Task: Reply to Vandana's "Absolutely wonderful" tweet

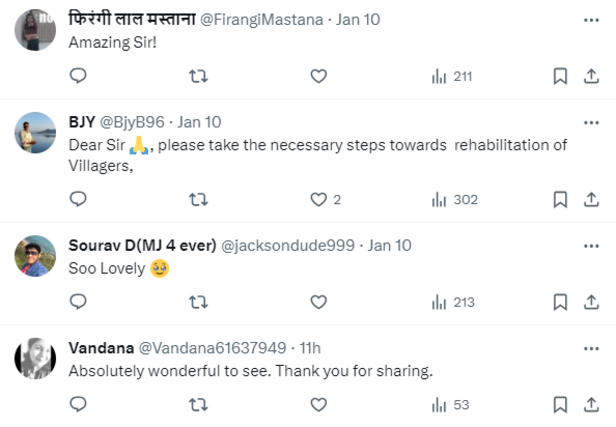Action: click(x=78, y=404)
